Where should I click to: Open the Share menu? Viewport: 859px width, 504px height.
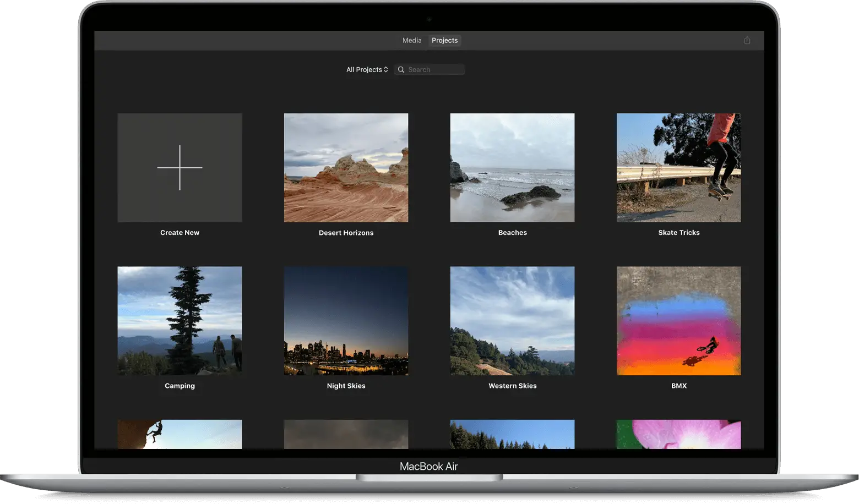coord(747,40)
